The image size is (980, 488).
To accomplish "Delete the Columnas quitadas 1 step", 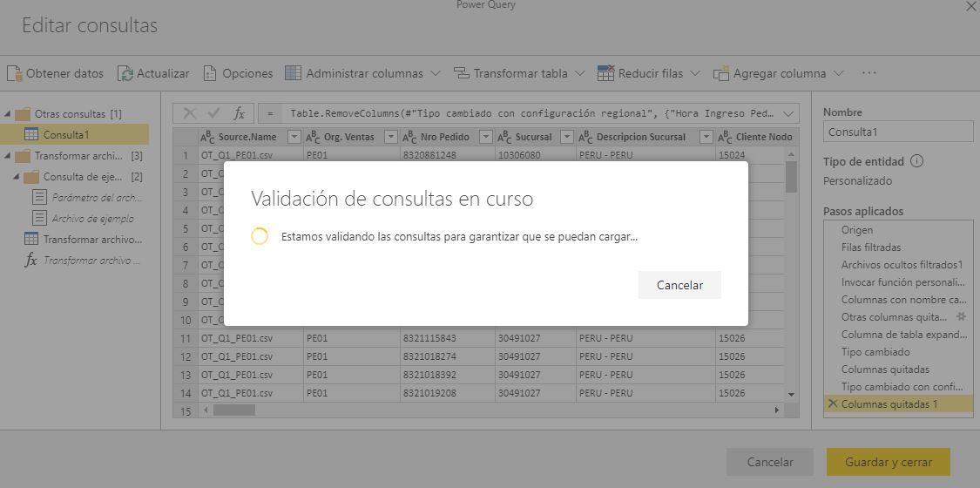I will click(832, 403).
